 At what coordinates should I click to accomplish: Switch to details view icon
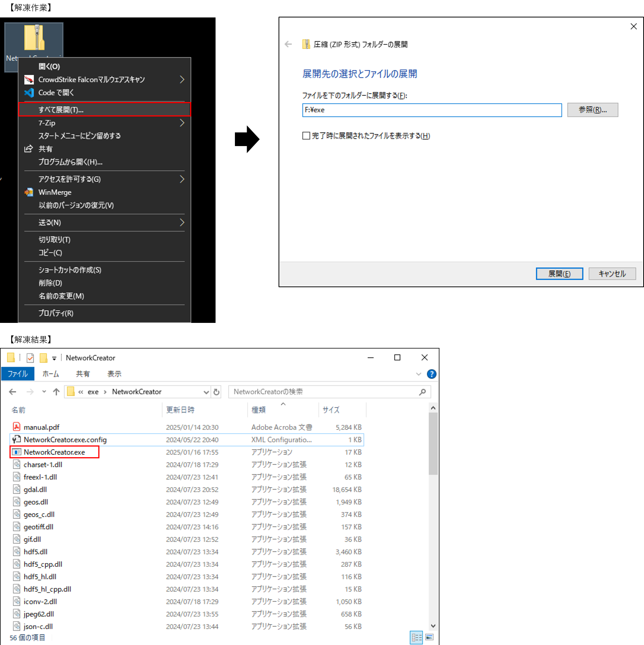[417, 637]
